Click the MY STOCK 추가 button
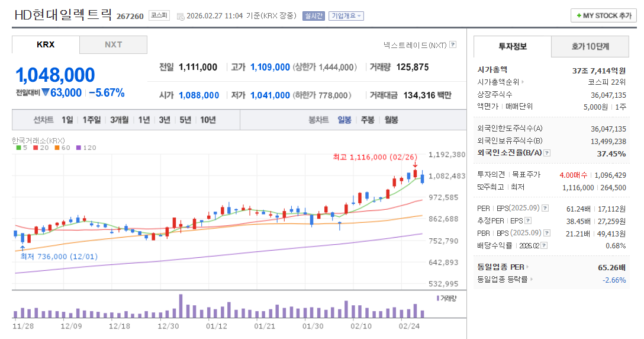 point(604,15)
